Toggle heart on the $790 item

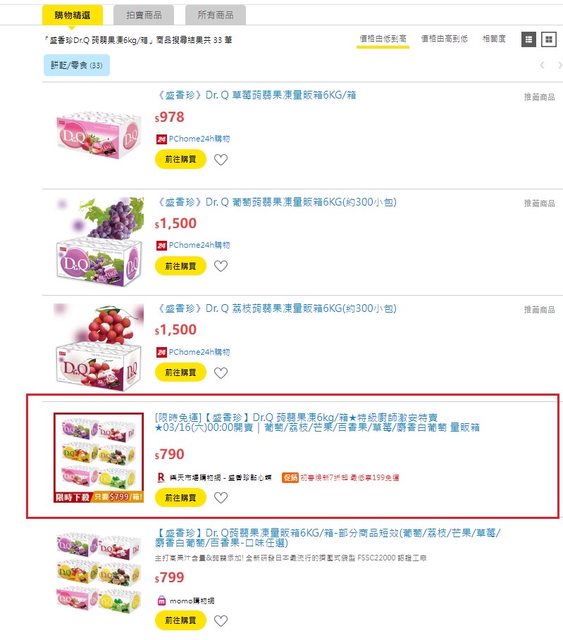coord(221,498)
